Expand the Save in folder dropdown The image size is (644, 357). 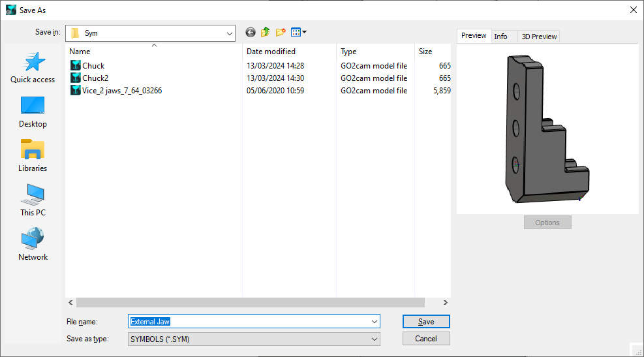[229, 33]
